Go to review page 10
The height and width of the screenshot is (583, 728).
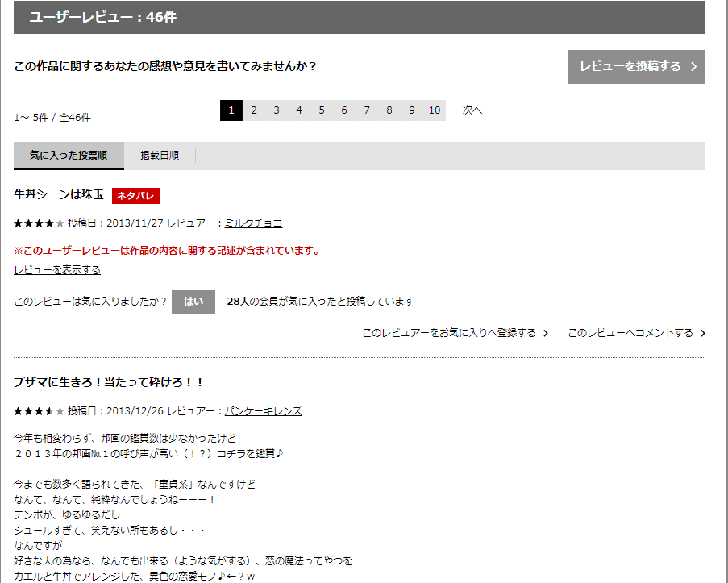(x=435, y=110)
